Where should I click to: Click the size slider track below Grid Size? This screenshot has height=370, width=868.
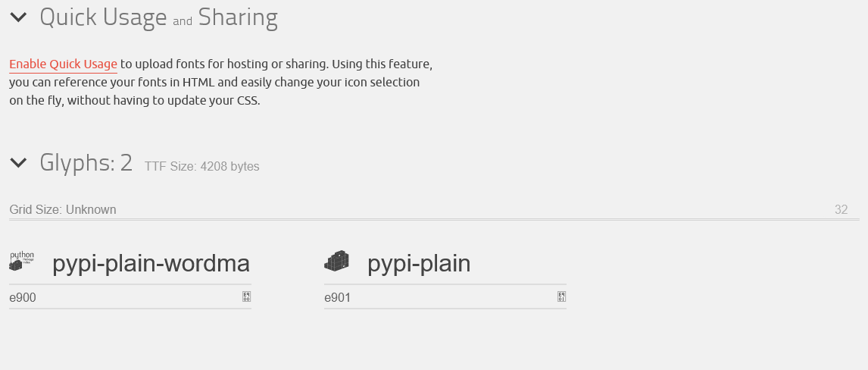point(434,220)
